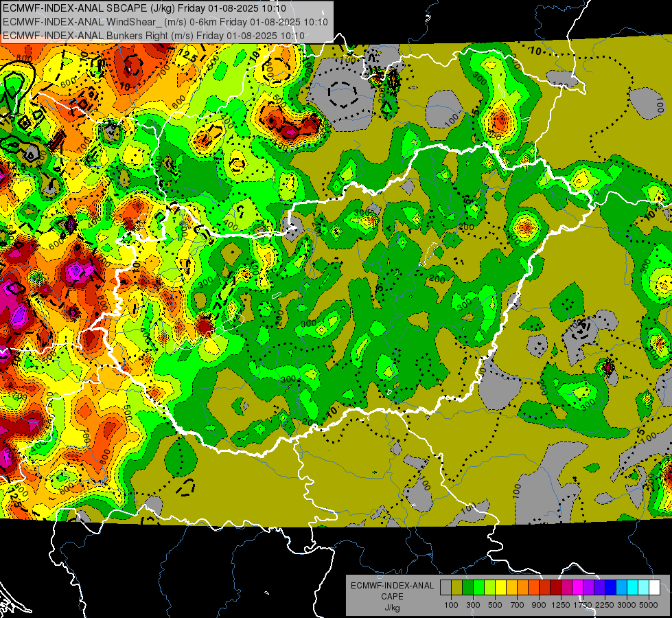Pick the cyan swatch right of 3000 tick
The image size is (672, 618).
pos(633,587)
